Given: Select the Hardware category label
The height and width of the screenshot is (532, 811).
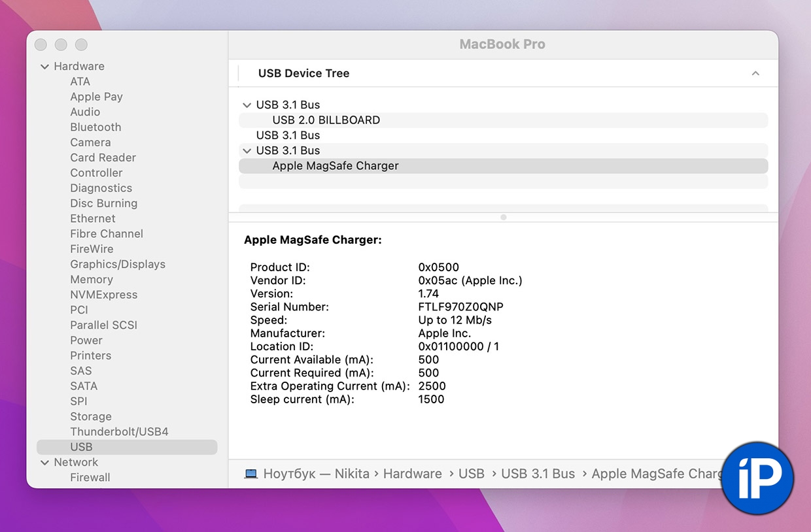Looking at the screenshot, I should pyautogui.click(x=78, y=67).
